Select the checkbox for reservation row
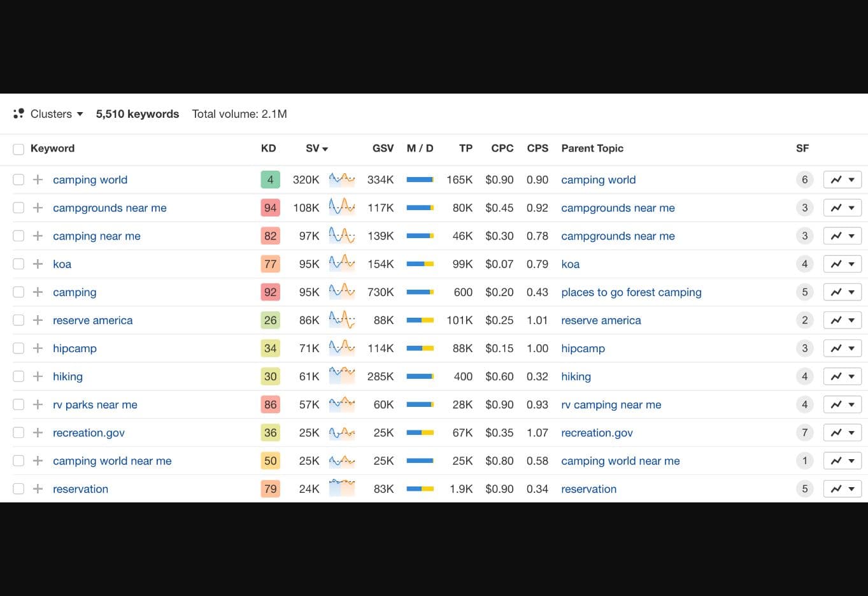868x596 pixels. point(18,488)
